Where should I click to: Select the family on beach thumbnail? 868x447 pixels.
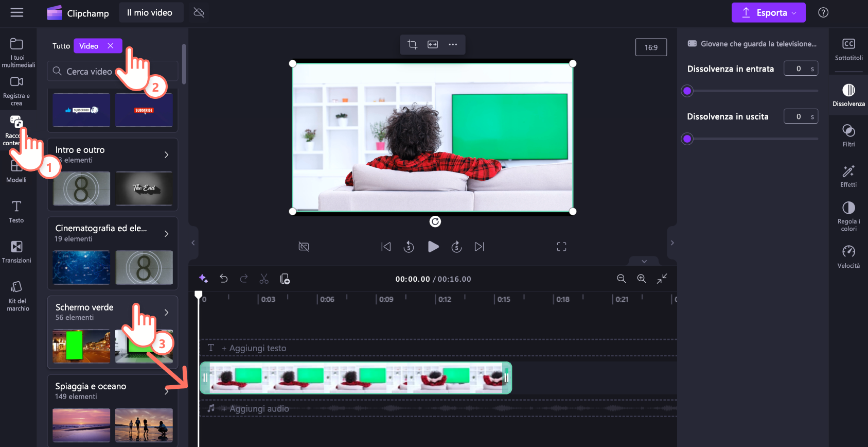144,425
